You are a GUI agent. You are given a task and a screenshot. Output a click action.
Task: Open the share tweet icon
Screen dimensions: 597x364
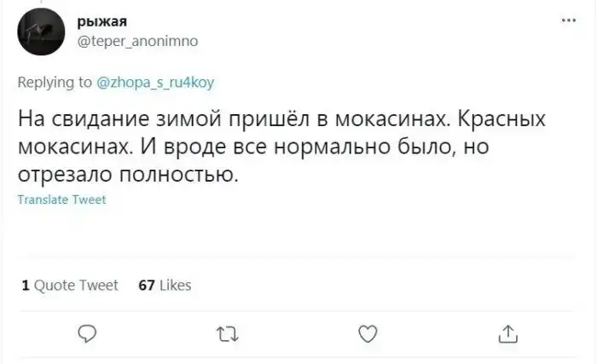click(506, 332)
